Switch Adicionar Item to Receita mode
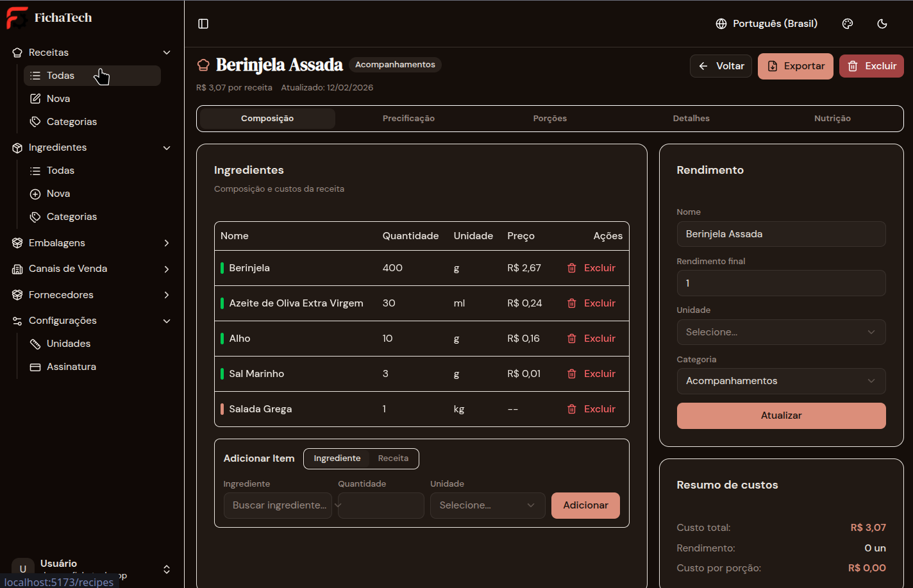This screenshot has height=588, width=913. click(x=393, y=458)
